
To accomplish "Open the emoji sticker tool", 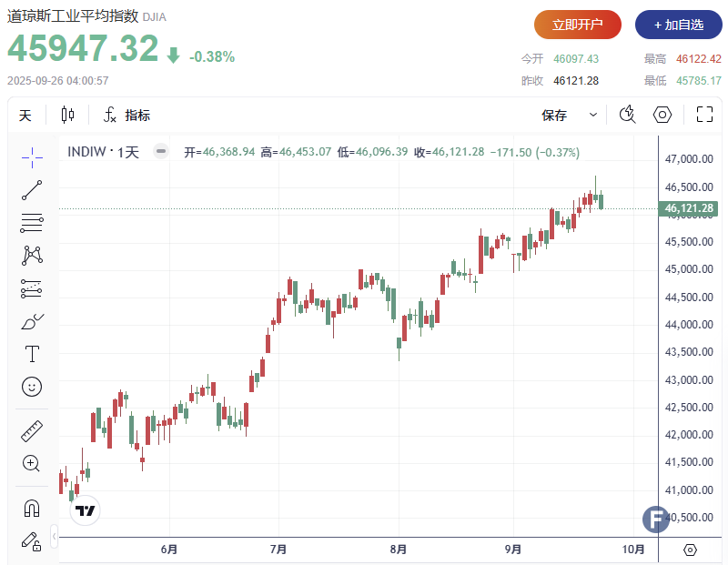I will coord(32,387).
